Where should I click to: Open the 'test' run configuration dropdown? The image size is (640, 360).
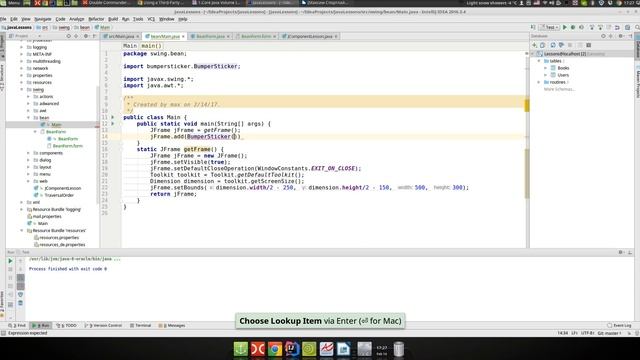click(549, 27)
